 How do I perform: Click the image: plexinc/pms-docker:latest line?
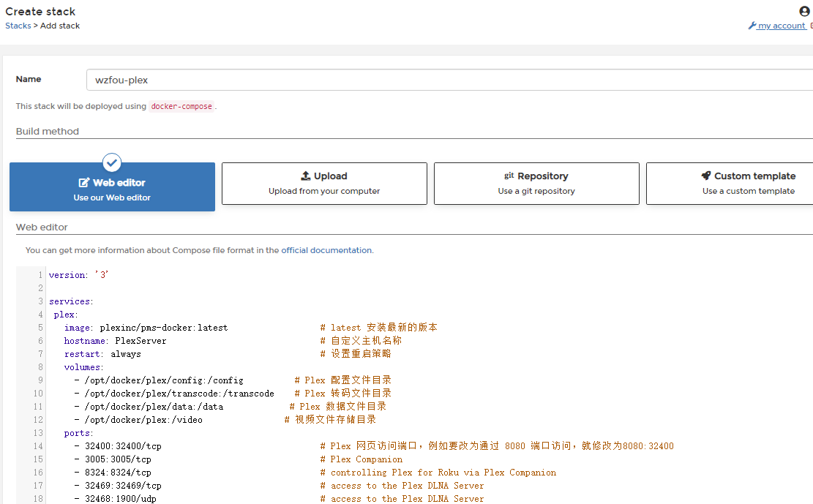146,328
